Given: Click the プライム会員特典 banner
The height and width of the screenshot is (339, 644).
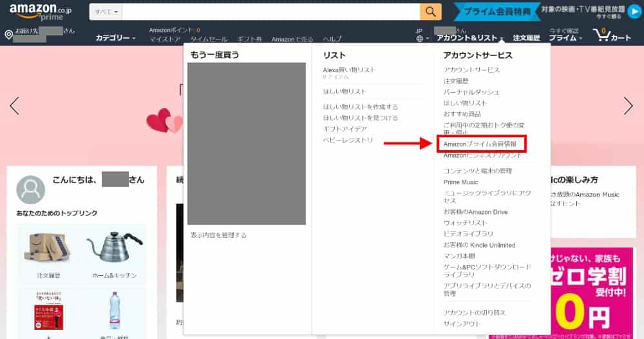Looking at the screenshot, I should coord(497,12).
